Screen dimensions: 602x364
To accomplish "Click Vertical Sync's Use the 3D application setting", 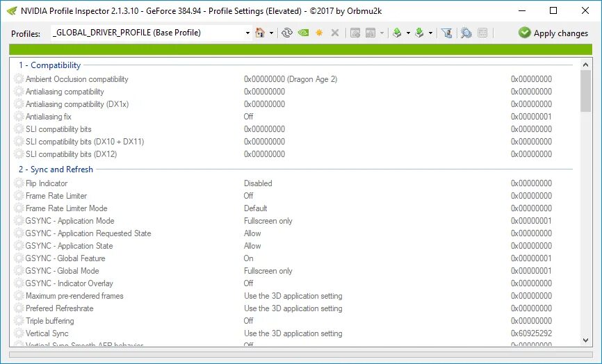I will (293, 333).
